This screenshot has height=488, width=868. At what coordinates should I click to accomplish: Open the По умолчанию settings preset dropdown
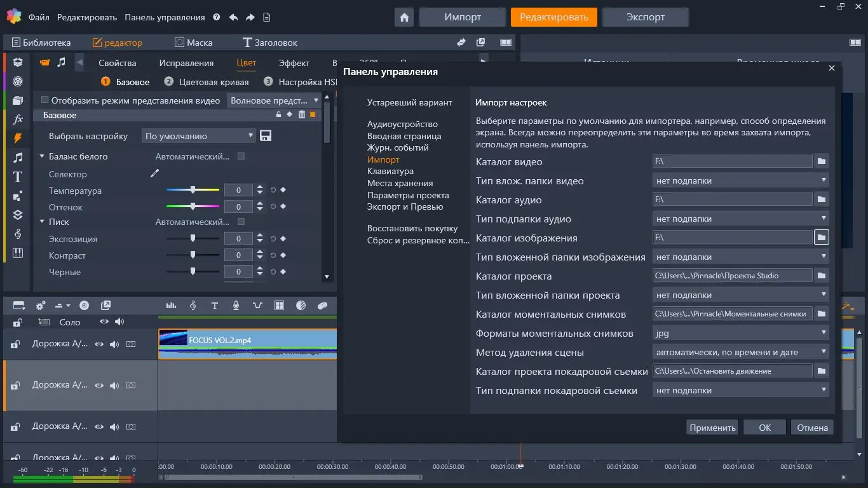(198, 135)
